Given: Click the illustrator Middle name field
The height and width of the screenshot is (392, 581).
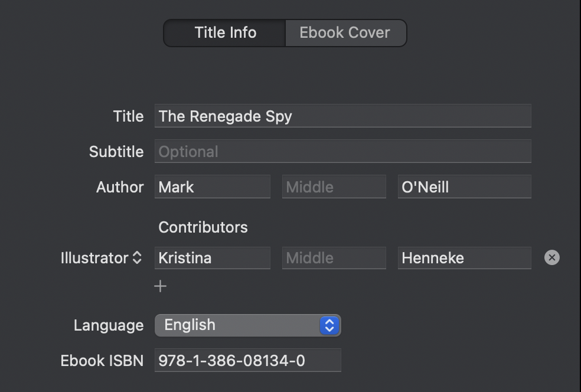Looking at the screenshot, I should [334, 258].
